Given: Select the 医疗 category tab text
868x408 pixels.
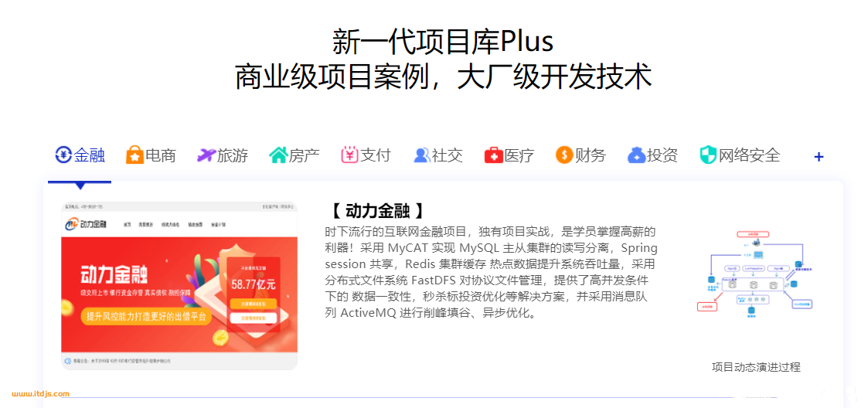Looking at the screenshot, I should pos(519,155).
